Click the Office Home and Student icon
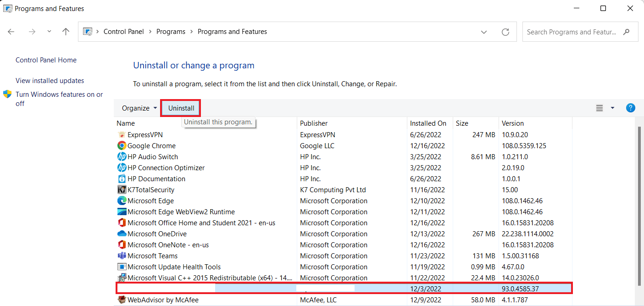 (x=122, y=223)
